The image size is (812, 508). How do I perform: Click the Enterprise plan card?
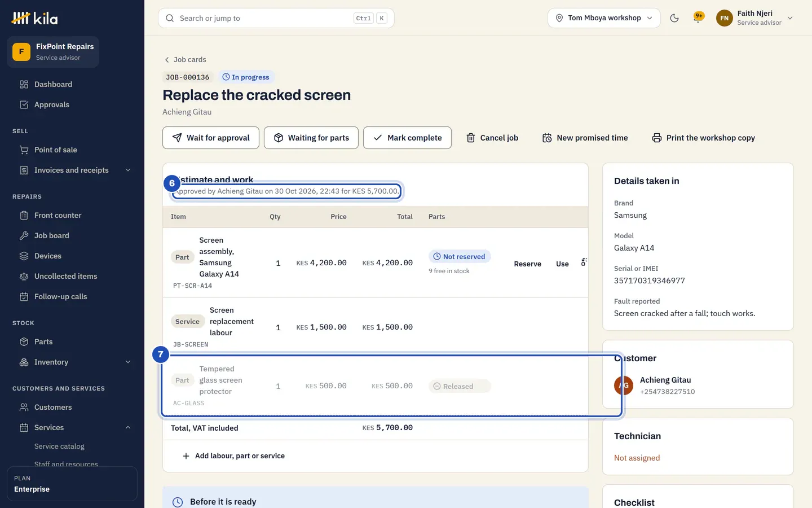pos(72,484)
